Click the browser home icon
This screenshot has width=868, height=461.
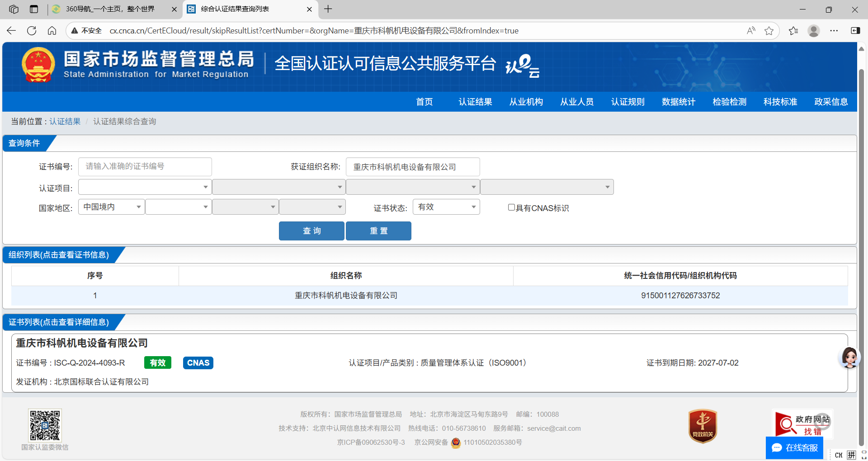tap(52, 31)
